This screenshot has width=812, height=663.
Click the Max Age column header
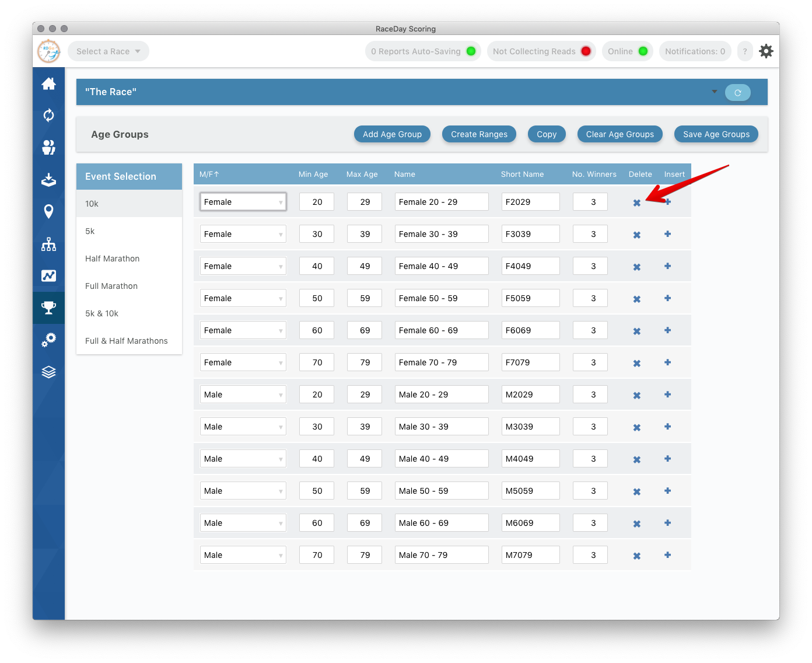[362, 174]
